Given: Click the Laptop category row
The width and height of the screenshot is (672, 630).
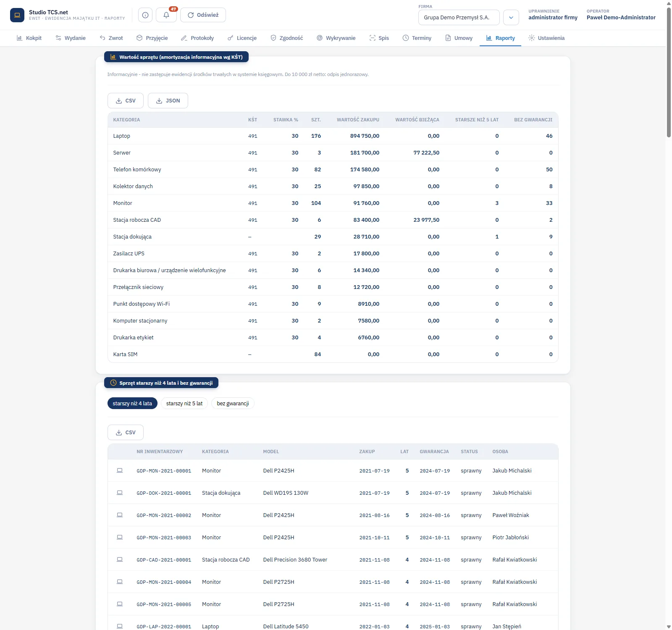Looking at the screenshot, I should tap(333, 136).
